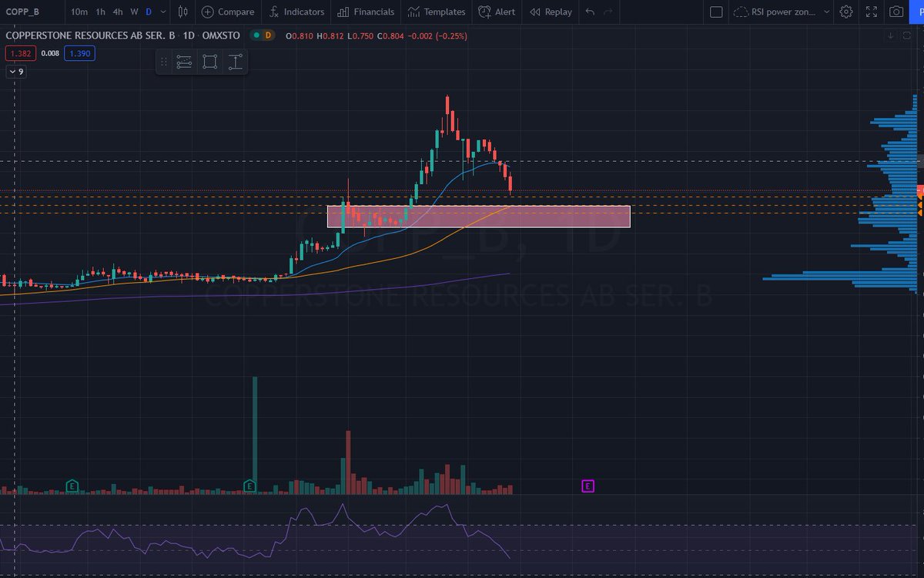Image resolution: width=924 pixels, height=578 pixels.
Task: Click the pane move-down arrow icon
Action: [x=891, y=35]
